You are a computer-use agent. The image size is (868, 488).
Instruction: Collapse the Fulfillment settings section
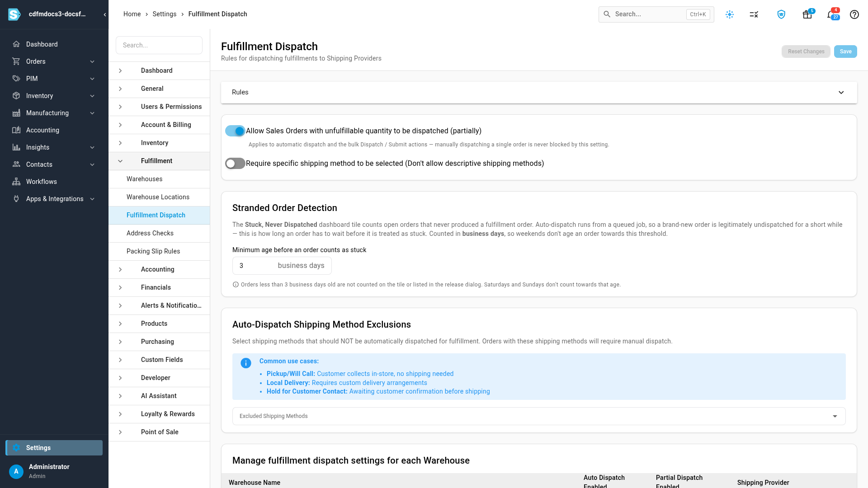pos(159,161)
